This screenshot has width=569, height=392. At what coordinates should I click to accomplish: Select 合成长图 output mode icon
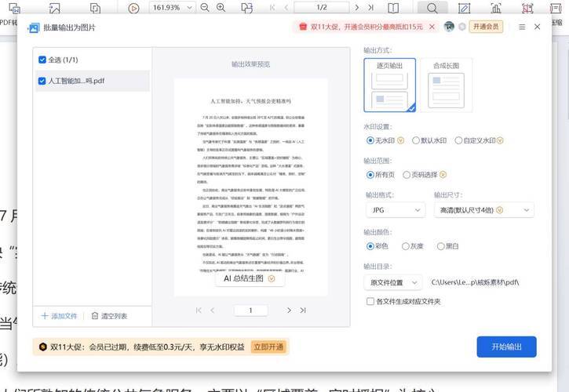446,85
